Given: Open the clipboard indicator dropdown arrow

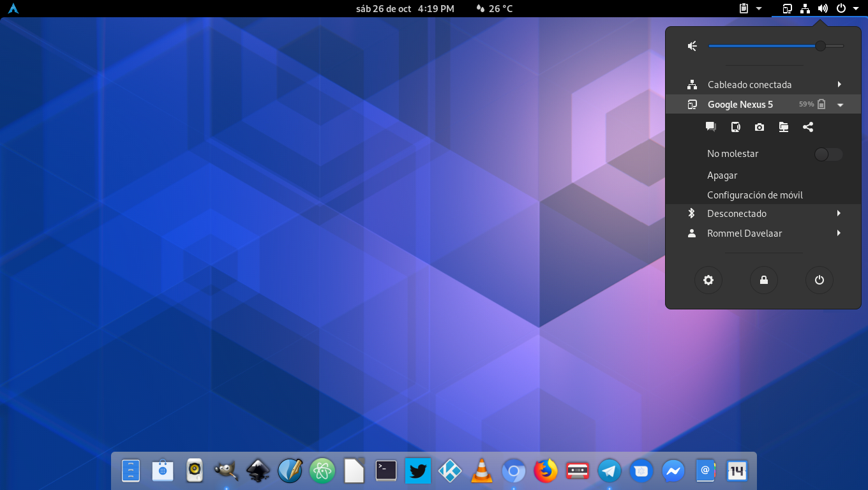Looking at the screenshot, I should (759, 8).
